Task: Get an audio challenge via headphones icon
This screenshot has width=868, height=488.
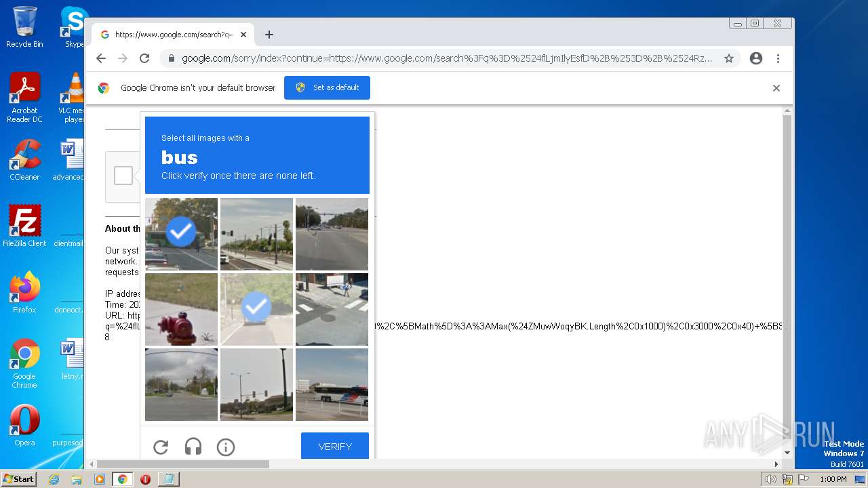Action: point(193,447)
